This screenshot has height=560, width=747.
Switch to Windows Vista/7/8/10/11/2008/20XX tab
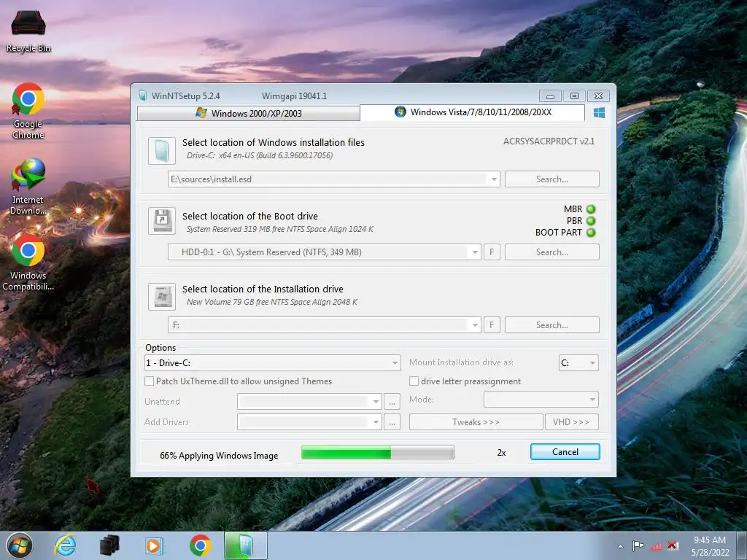pyautogui.click(x=472, y=112)
